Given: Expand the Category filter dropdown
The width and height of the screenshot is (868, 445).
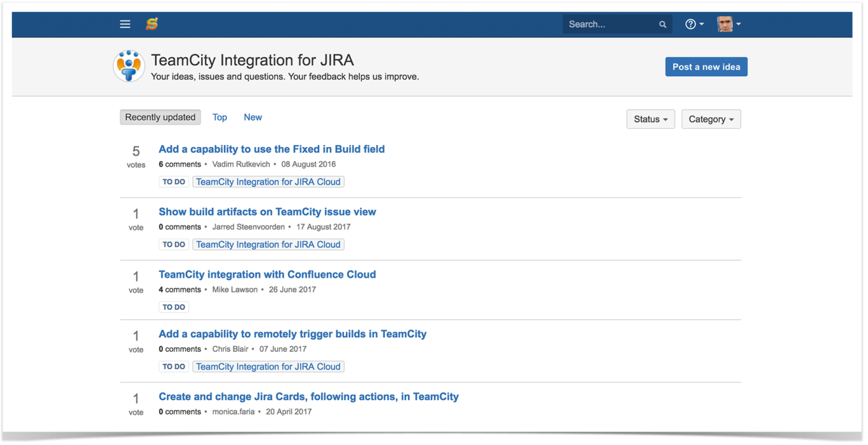Looking at the screenshot, I should click(711, 119).
